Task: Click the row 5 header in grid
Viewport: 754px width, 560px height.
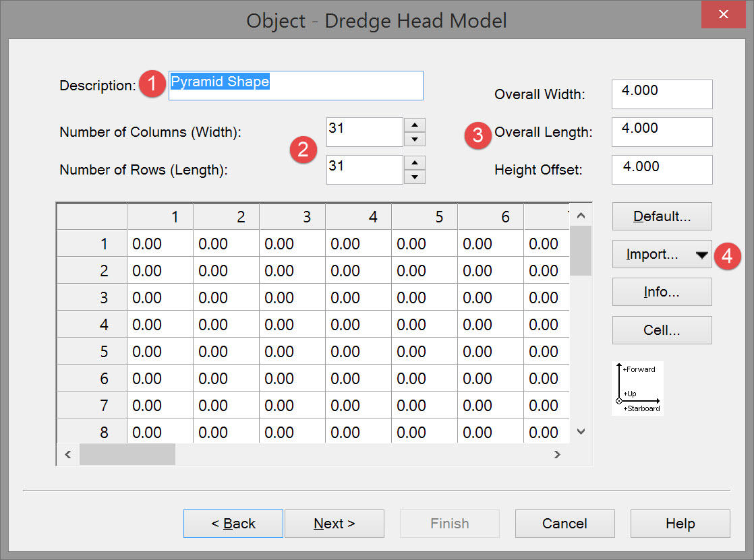Action: tap(92, 352)
